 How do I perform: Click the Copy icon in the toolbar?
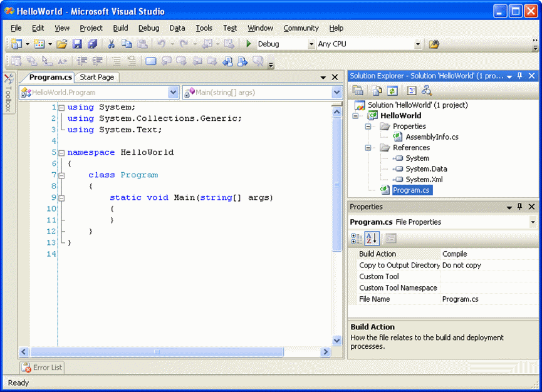click(127, 44)
